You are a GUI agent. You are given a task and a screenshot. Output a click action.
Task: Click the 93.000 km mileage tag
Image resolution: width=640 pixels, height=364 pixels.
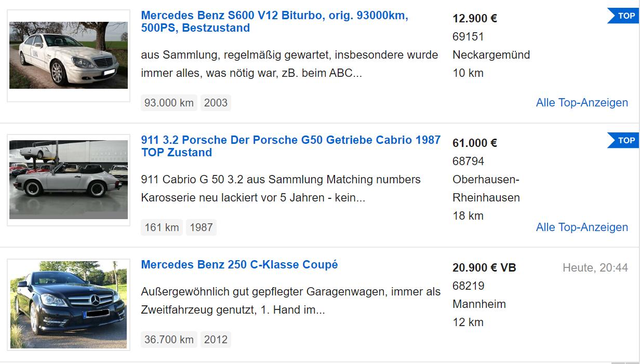click(x=169, y=103)
